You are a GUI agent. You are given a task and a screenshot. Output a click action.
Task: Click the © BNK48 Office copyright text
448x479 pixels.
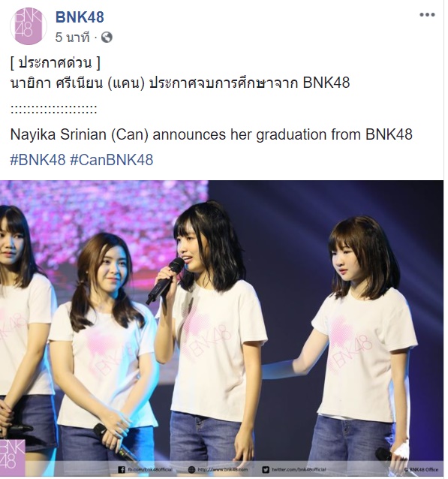(x=421, y=470)
